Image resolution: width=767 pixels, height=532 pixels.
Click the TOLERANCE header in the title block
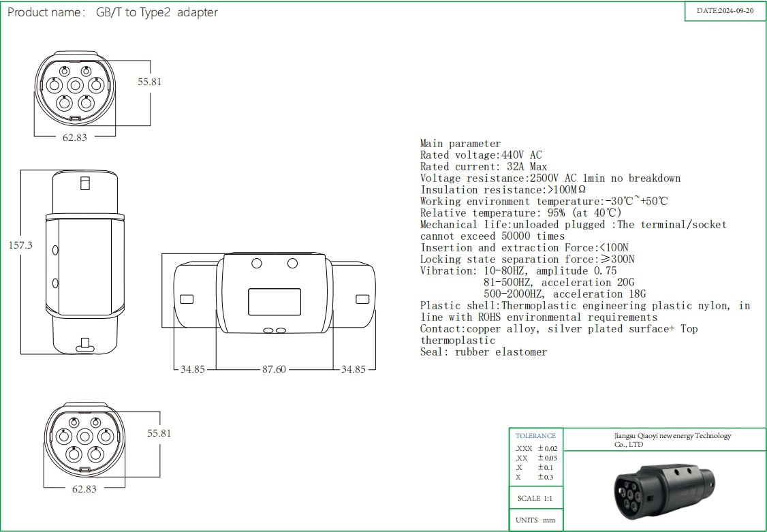click(535, 436)
